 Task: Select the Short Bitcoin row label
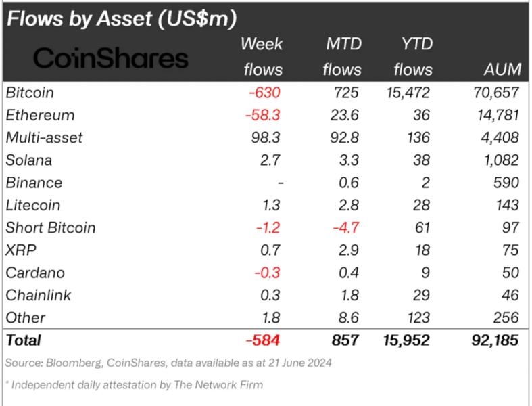50,227
